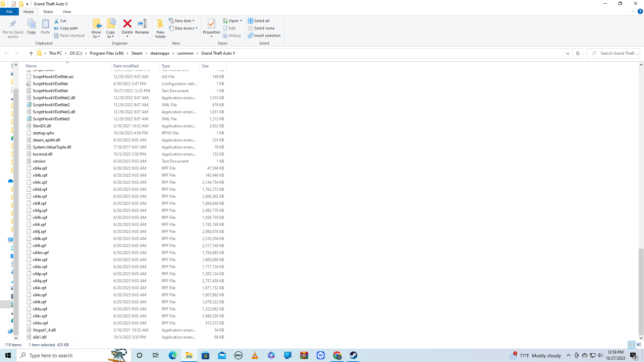Go up one folder level
This screenshot has width=644, height=362.
coord(31,53)
